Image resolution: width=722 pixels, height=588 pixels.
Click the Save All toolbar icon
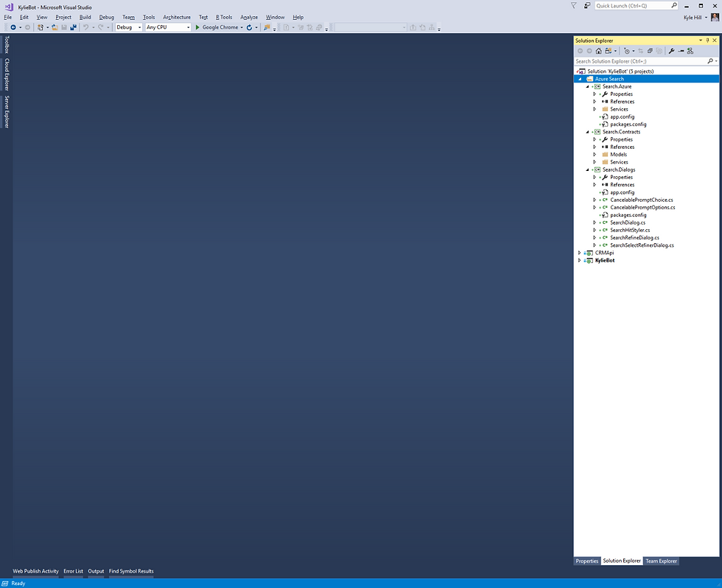(x=73, y=27)
